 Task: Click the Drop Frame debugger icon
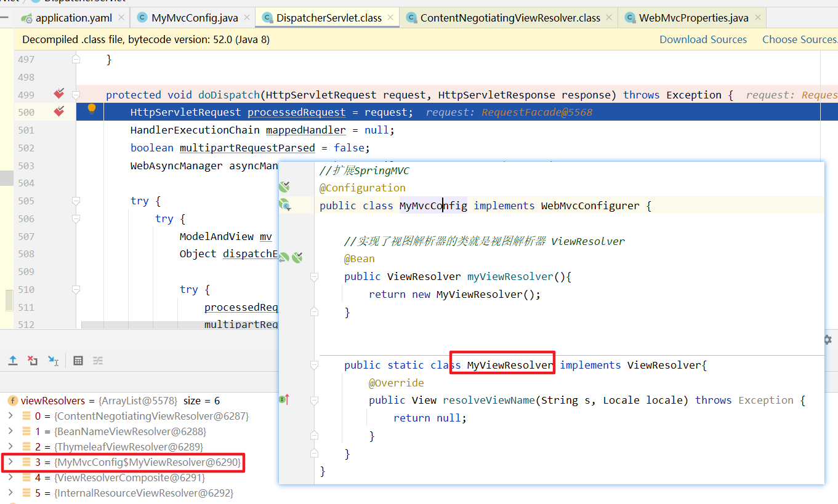[33, 361]
